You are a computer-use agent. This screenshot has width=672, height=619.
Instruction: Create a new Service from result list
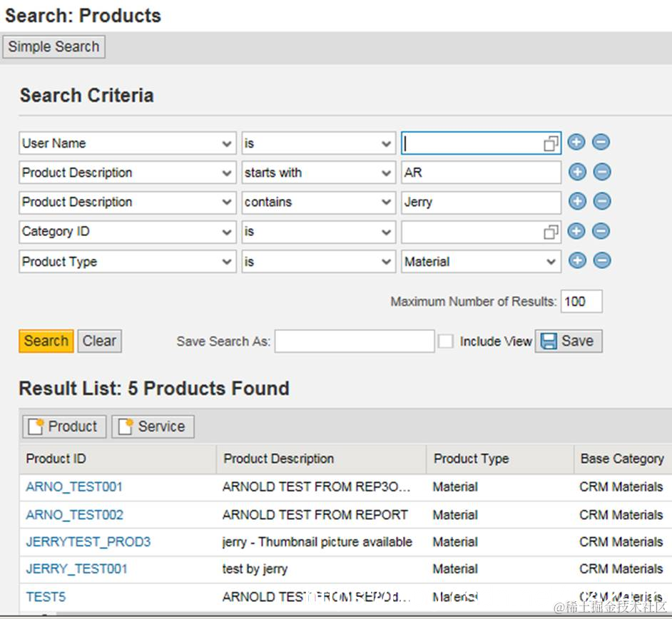[153, 426]
